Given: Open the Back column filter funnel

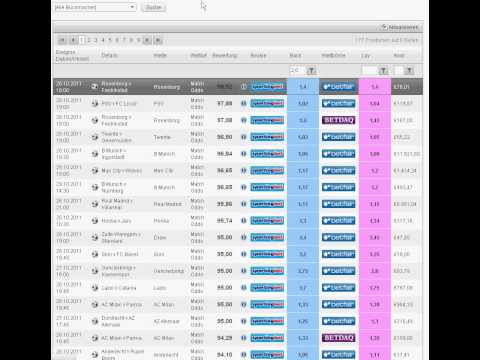Looking at the screenshot, I should [311, 70].
